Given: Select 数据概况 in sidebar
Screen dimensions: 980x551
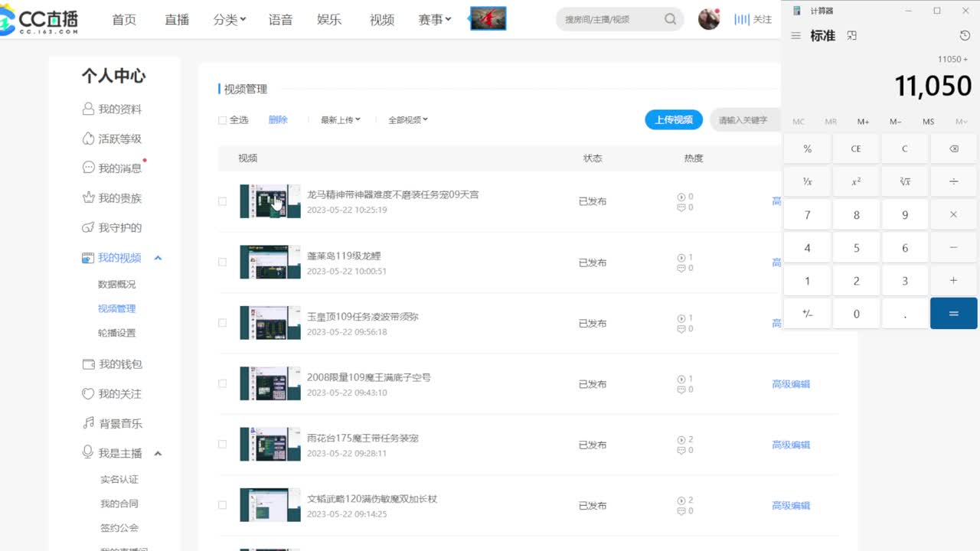Looking at the screenshot, I should tap(116, 284).
